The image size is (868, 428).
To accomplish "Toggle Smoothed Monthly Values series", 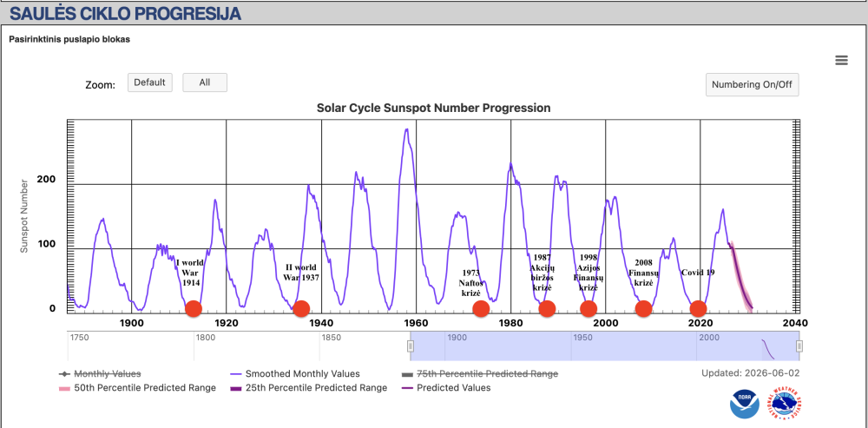I will [295, 373].
